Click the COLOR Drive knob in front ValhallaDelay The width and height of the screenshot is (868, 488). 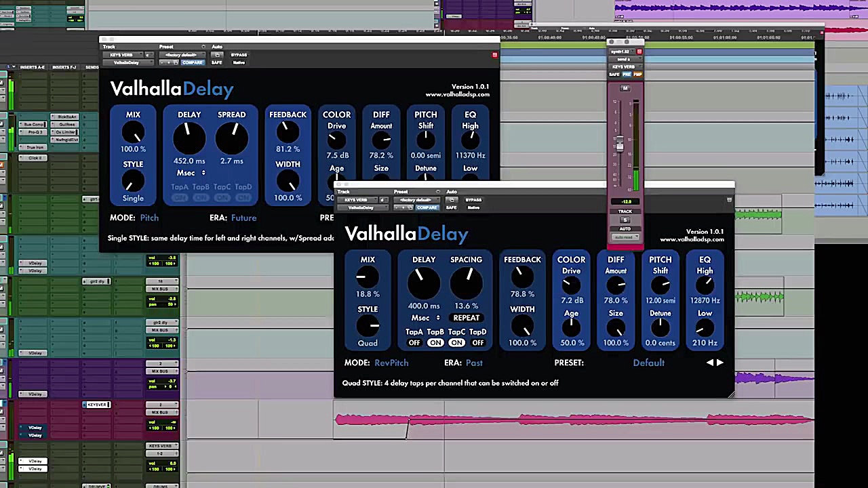571,285
